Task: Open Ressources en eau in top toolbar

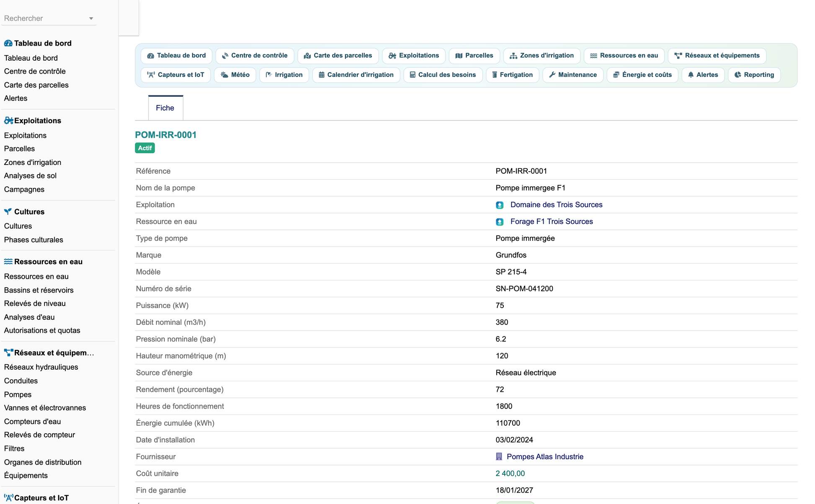Action: pos(624,56)
